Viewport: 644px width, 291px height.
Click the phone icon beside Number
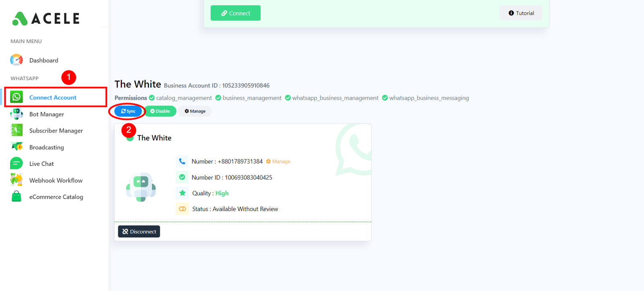coord(182,161)
